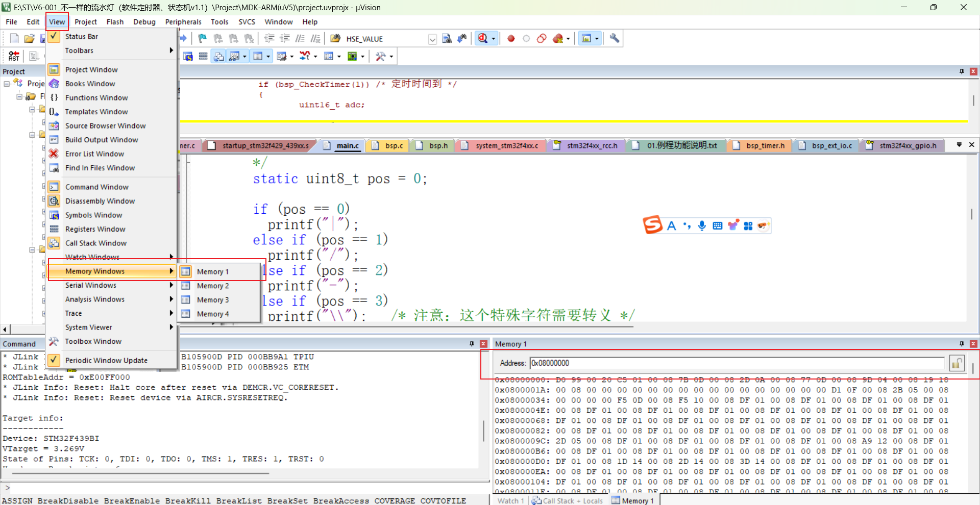Click the indent selected lines icon
The width and height of the screenshot is (980, 505).
(x=269, y=38)
